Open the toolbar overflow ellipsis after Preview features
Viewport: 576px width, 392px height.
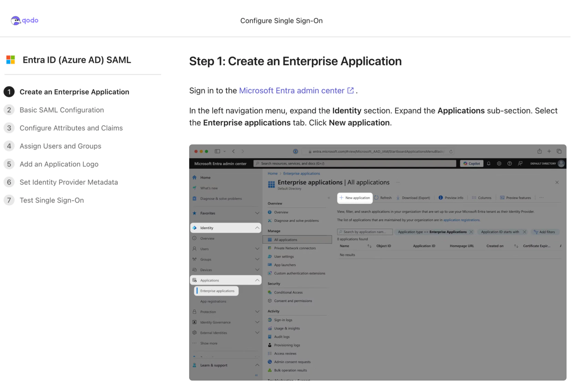(542, 198)
